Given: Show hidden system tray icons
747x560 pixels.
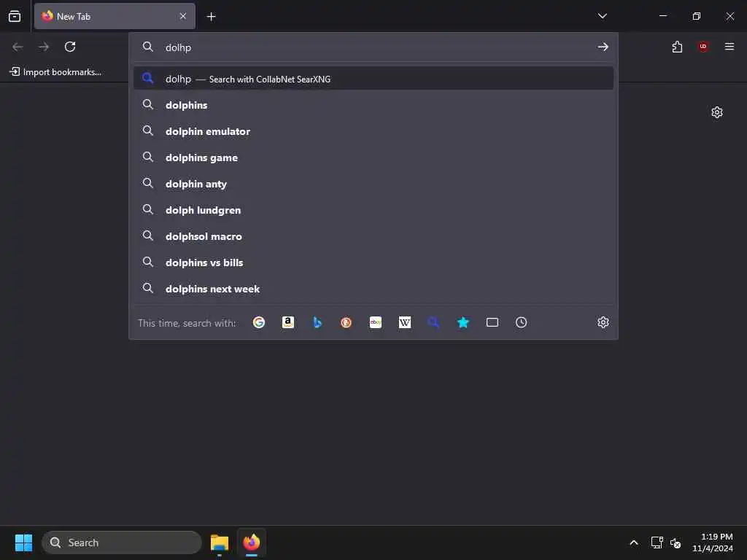Looking at the screenshot, I should point(634,542).
